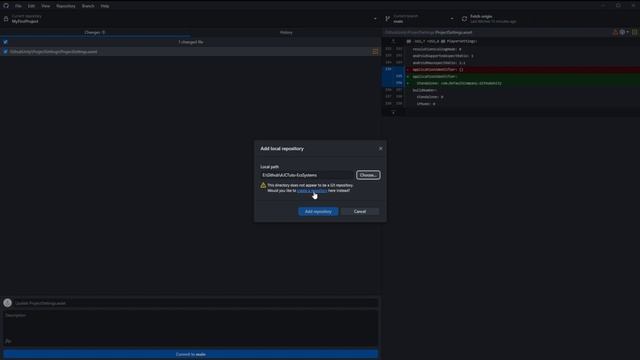
Task: Toggle selection of the second green added line gutter
Action: pos(393,83)
